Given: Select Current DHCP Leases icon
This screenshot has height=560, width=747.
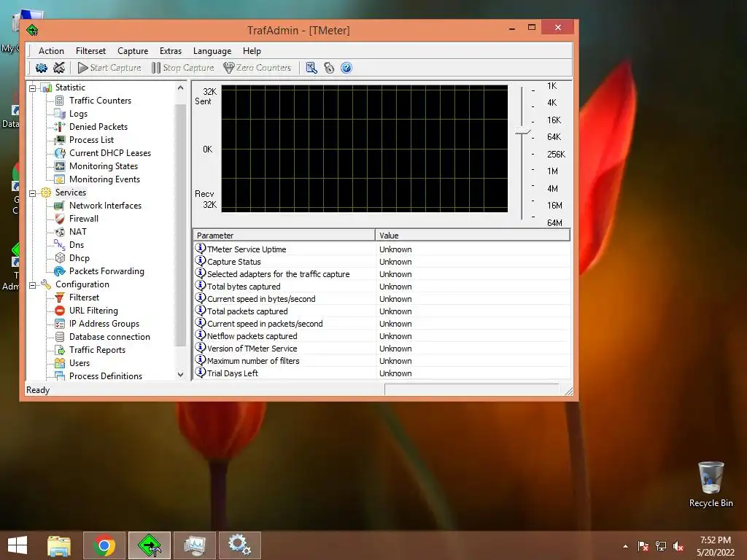Looking at the screenshot, I should pos(60,153).
